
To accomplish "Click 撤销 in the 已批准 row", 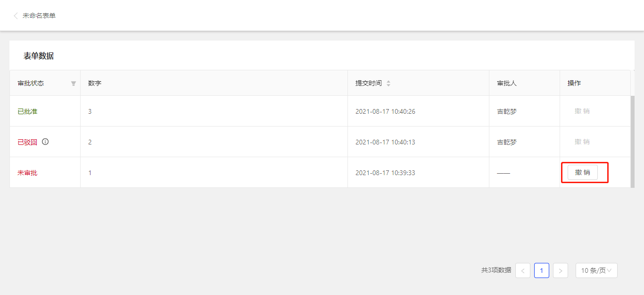I will (583, 111).
